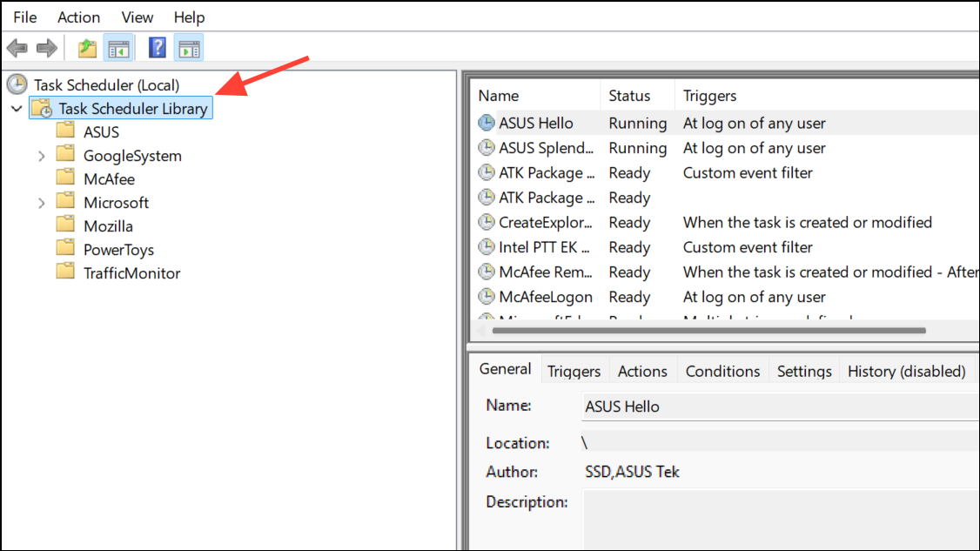The width and height of the screenshot is (980, 551).
Task: Select the ASUS folder label
Action: pyautogui.click(x=101, y=132)
